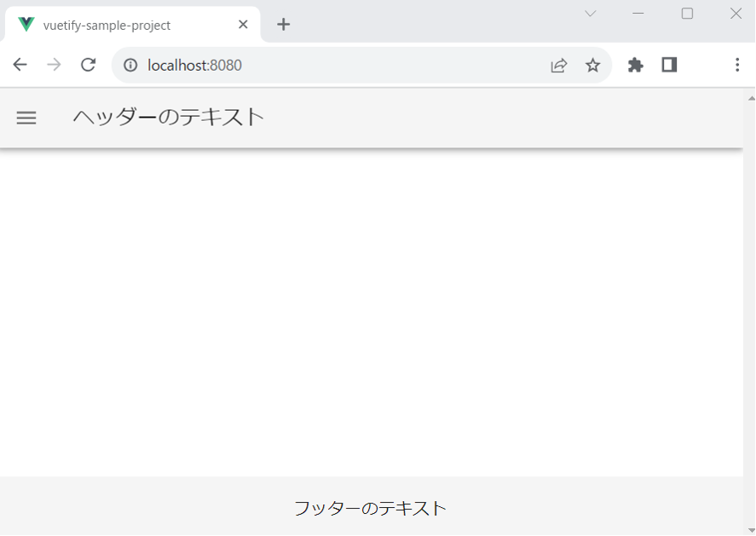Share this page icon
This screenshot has height=536, width=756.
pos(559,65)
